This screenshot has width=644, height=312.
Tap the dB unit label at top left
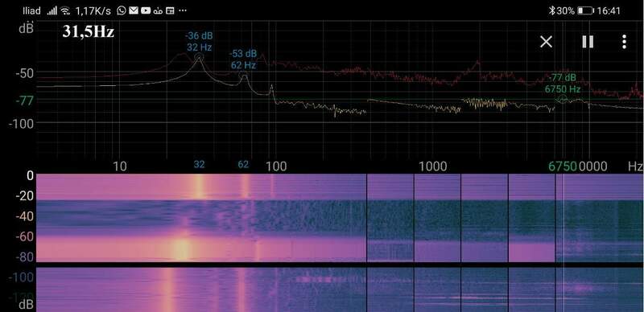click(x=26, y=29)
